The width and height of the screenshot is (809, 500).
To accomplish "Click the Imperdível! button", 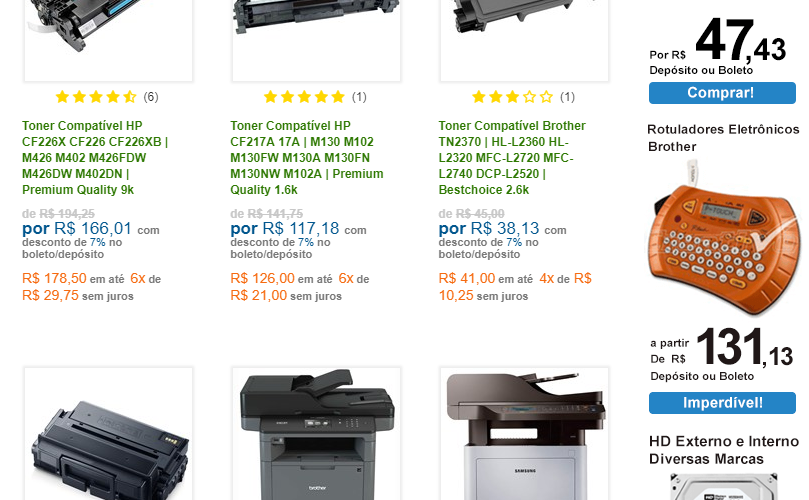I will click(x=722, y=403).
